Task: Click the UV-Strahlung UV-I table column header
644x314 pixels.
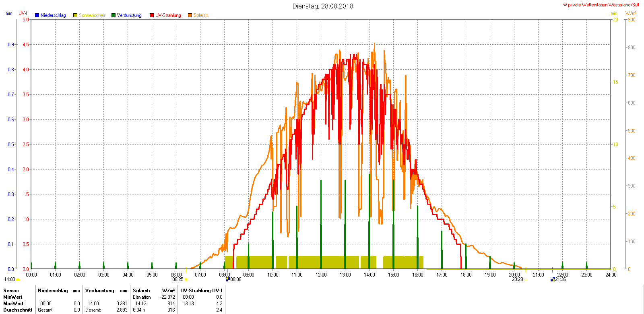Action: pos(201,291)
